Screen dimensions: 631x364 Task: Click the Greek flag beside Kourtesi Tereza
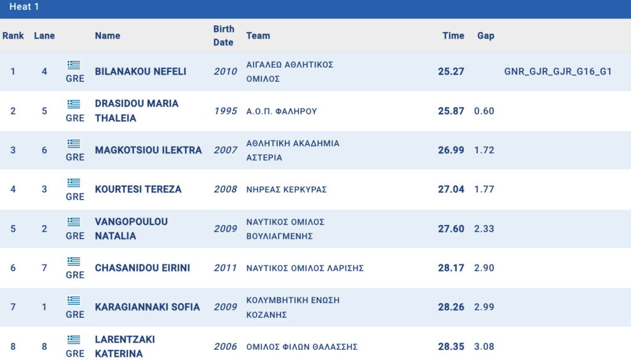click(74, 183)
